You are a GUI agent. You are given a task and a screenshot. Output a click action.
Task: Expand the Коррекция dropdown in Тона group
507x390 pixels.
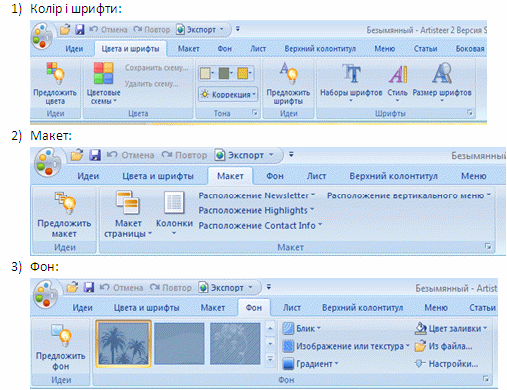pyautogui.click(x=228, y=94)
